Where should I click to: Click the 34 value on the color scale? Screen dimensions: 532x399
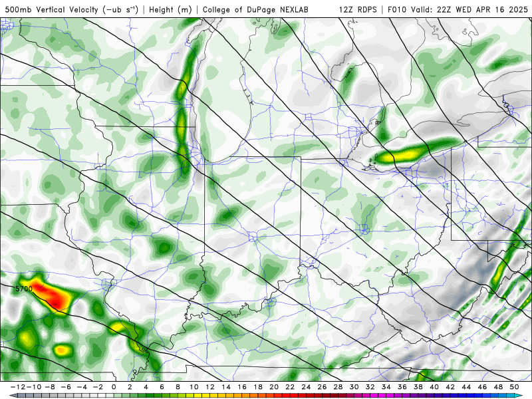(386, 387)
